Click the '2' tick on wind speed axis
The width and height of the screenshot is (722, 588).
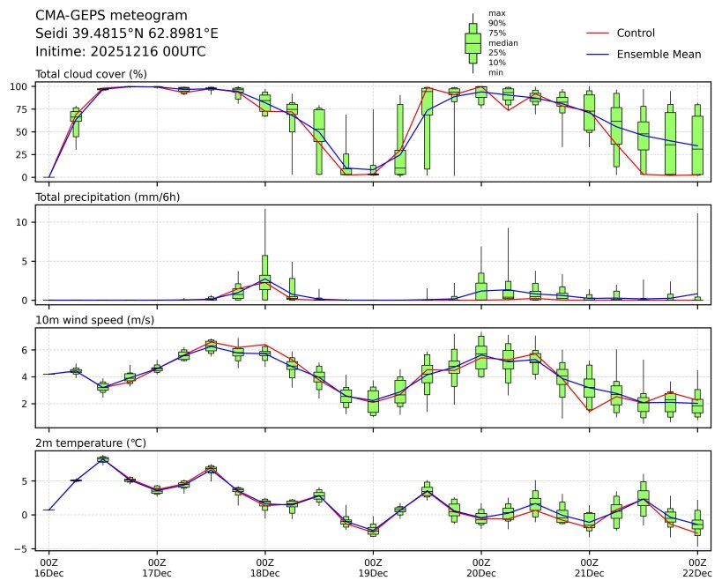click(25, 404)
